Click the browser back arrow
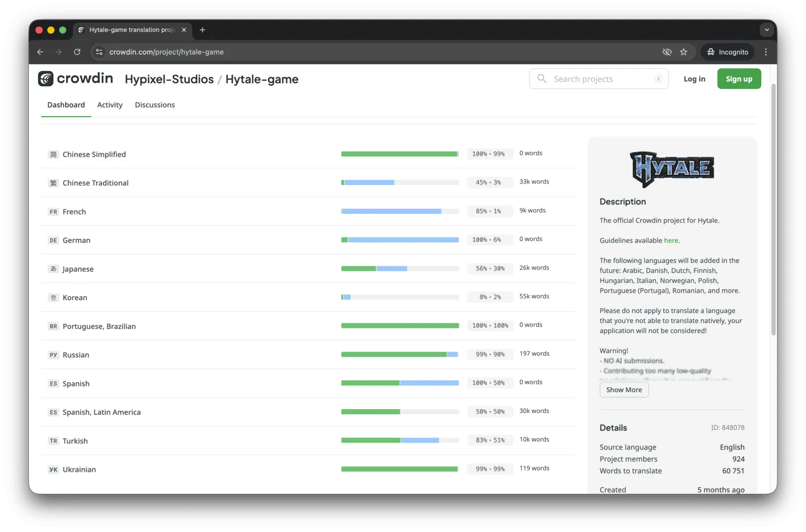The height and width of the screenshot is (532, 806). click(40, 52)
